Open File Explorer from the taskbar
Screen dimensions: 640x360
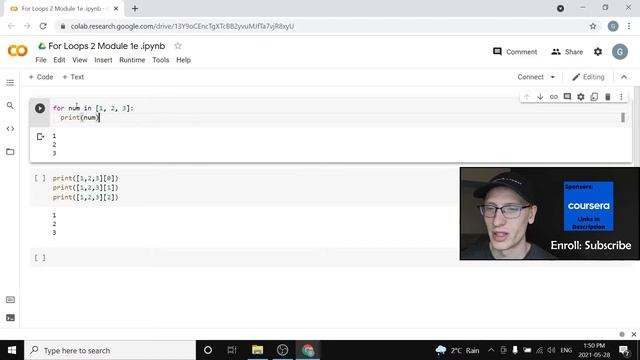click(258, 350)
